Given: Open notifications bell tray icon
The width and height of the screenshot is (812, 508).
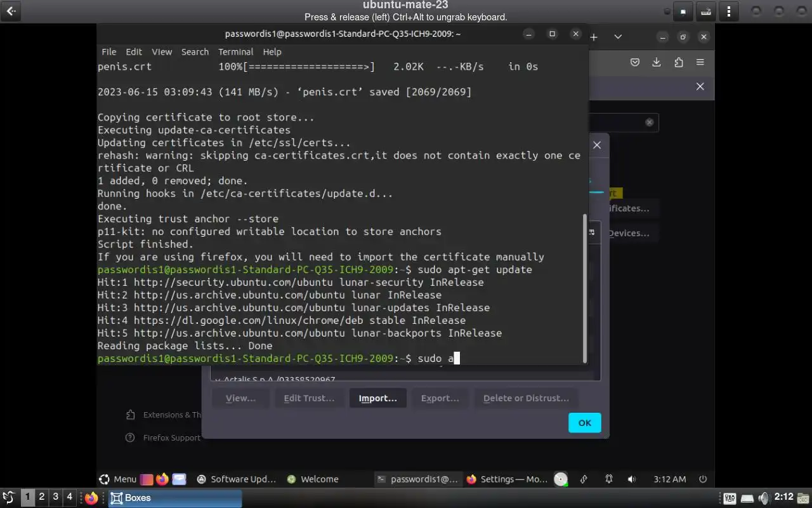Looking at the screenshot, I should tap(609, 479).
